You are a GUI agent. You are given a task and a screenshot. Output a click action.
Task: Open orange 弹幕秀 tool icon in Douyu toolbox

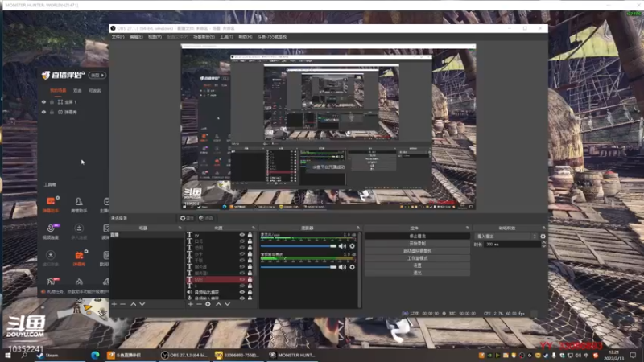click(79, 258)
